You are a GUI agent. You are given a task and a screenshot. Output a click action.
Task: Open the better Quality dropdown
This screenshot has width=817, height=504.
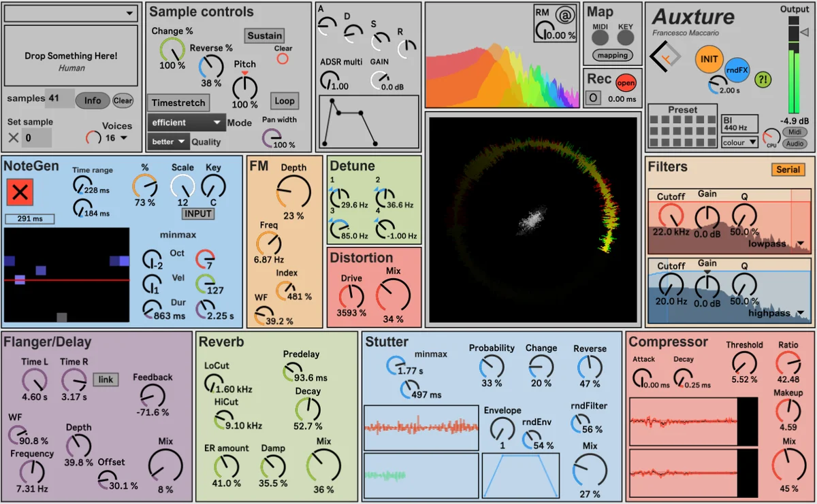[169, 141]
